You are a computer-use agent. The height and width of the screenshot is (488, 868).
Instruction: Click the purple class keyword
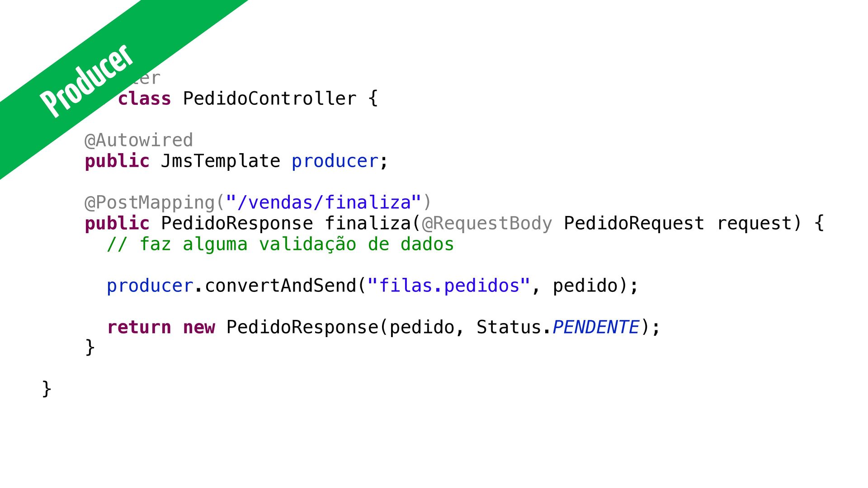(x=145, y=99)
